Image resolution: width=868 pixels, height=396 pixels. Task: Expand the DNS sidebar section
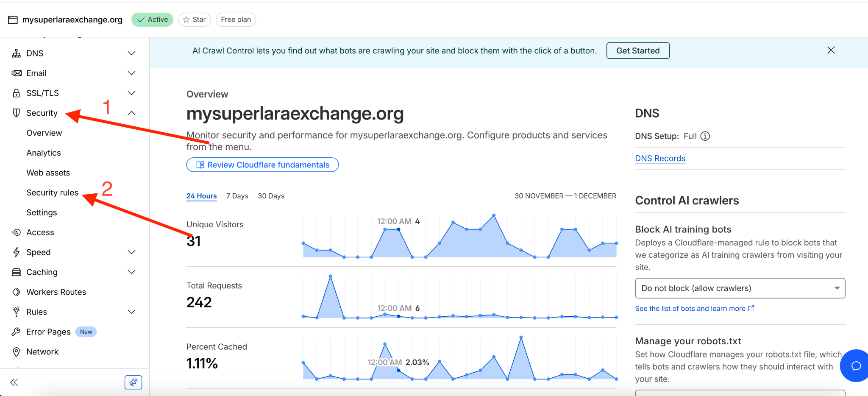point(131,53)
